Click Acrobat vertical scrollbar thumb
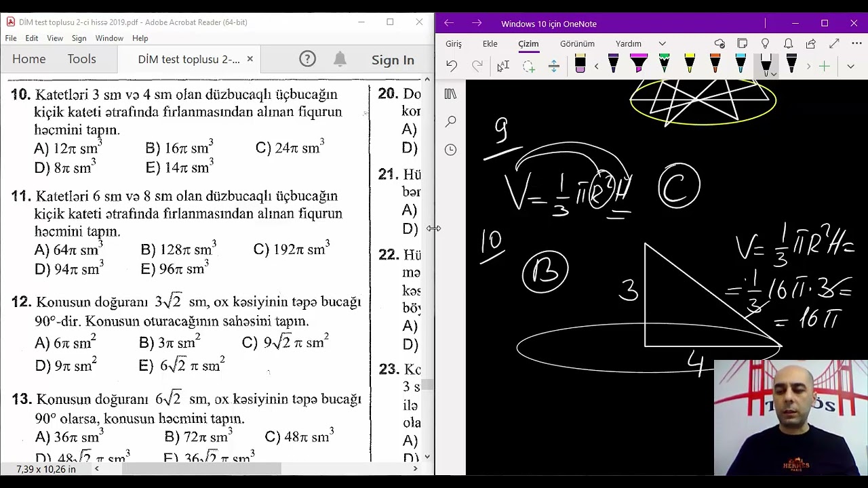The image size is (868, 488). coord(427,384)
